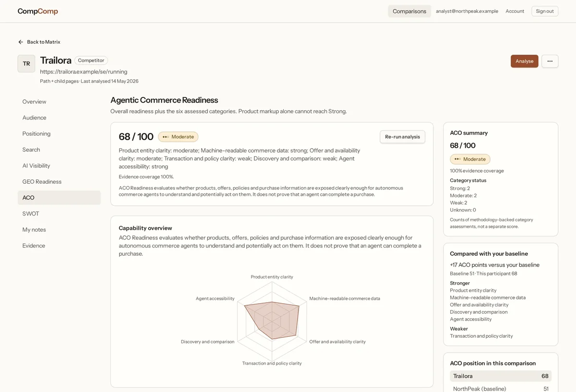Click the trailora.example/se/running URL
Screen dimensions: 576x392
(84, 71)
